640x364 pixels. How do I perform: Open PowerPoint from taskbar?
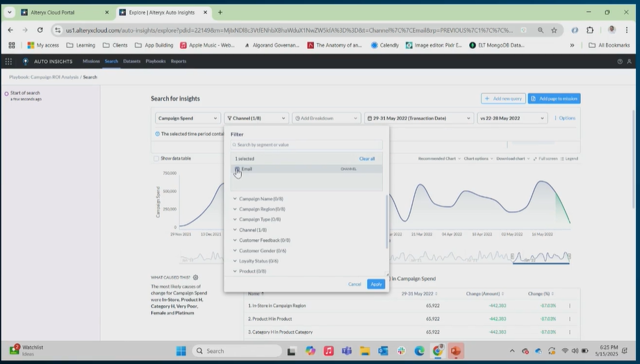click(456, 351)
